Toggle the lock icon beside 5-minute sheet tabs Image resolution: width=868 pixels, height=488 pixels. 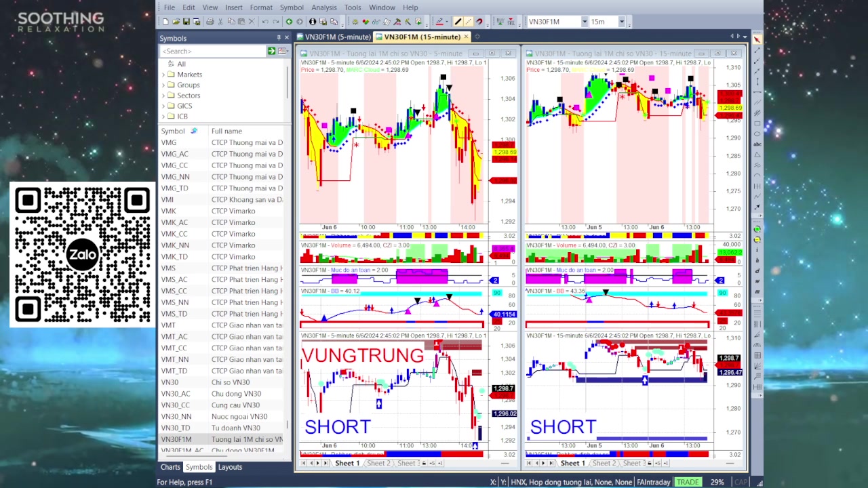424,463
